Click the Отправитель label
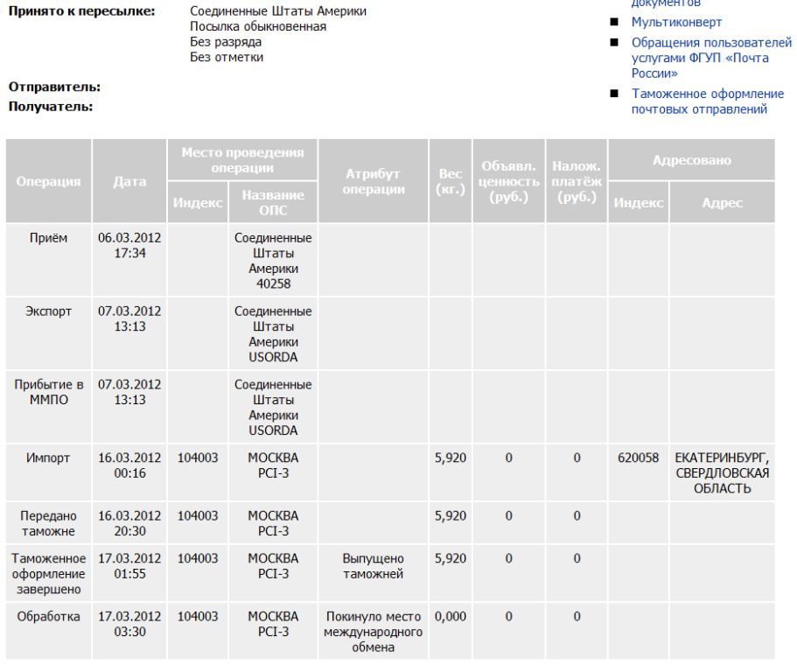 point(54,87)
